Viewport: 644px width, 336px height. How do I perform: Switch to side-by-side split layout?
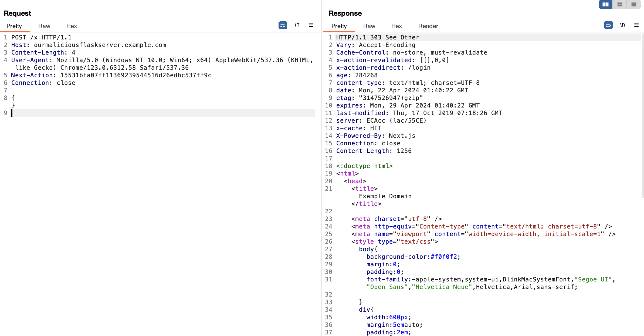click(x=606, y=4)
